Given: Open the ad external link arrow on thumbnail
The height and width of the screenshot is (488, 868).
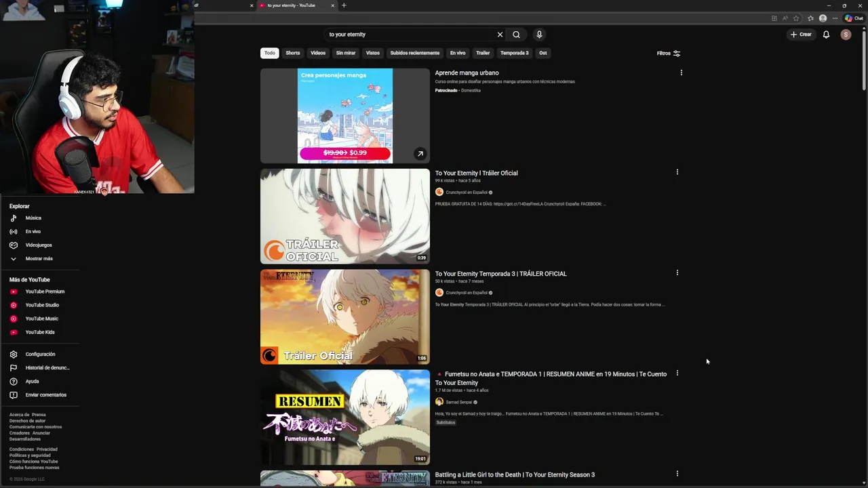Looking at the screenshot, I should (420, 154).
